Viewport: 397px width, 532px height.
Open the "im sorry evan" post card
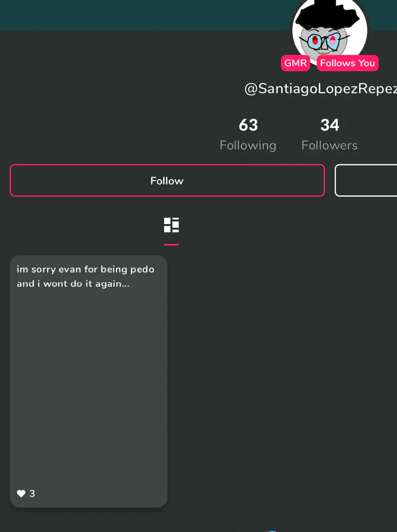tap(89, 381)
